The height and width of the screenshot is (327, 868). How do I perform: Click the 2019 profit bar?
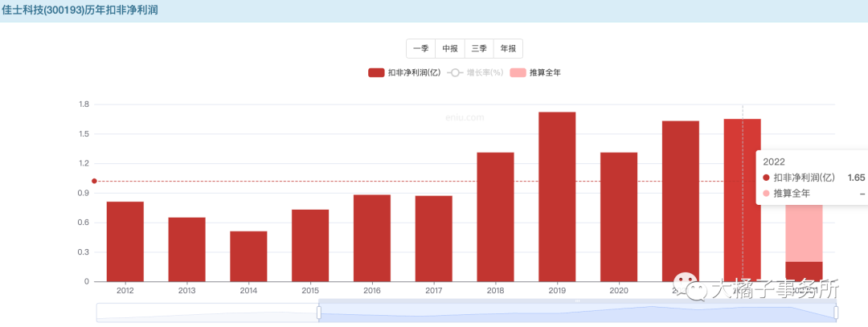point(557,197)
